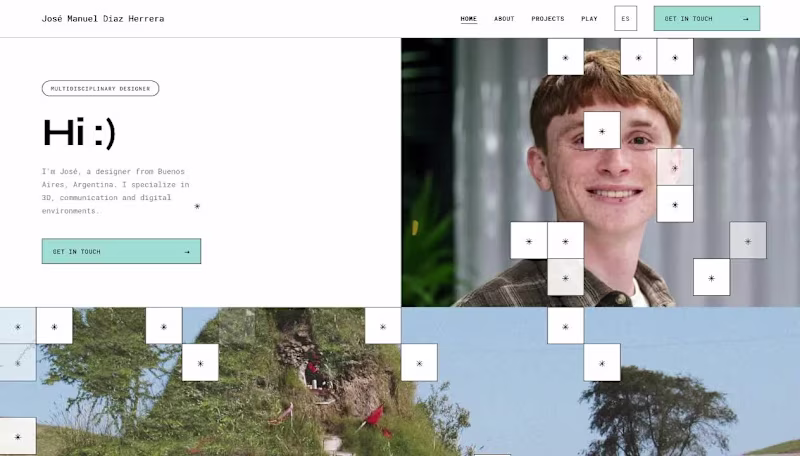
Task: Go to the HOME nav item
Action: click(468, 19)
